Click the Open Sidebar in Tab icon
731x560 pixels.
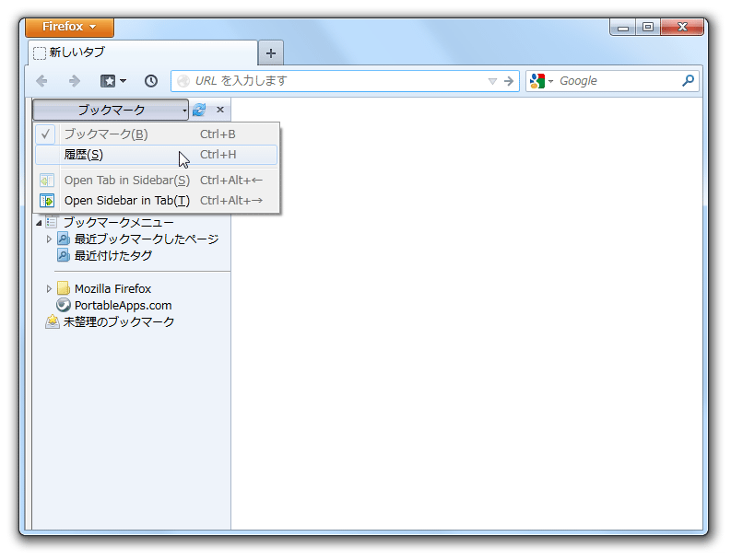[x=47, y=201]
